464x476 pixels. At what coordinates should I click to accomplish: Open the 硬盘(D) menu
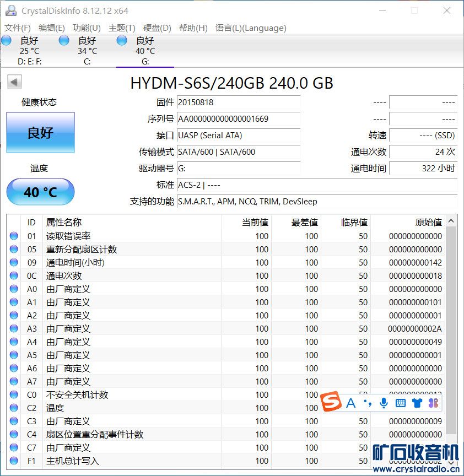click(x=157, y=28)
